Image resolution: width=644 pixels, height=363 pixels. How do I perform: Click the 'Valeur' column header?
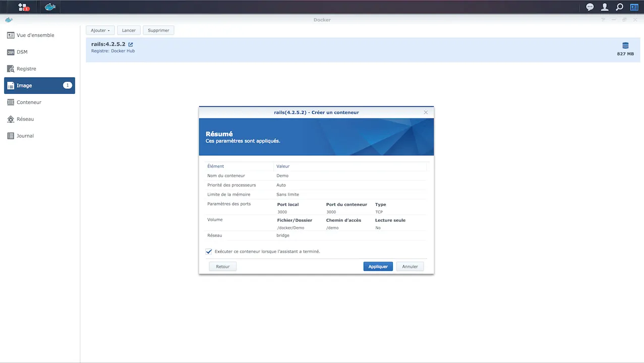click(x=350, y=166)
